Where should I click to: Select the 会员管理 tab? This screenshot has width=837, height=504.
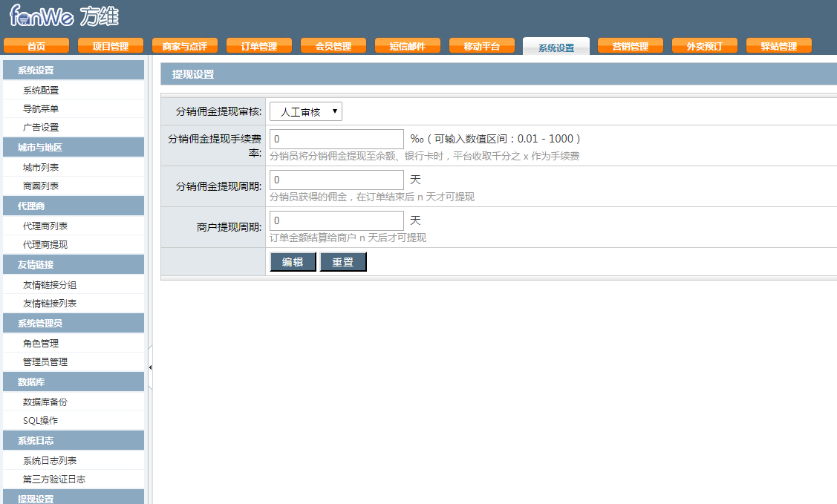tap(333, 46)
